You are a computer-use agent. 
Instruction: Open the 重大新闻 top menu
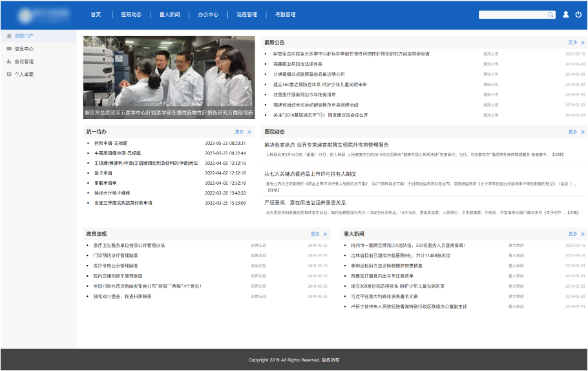pos(170,15)
